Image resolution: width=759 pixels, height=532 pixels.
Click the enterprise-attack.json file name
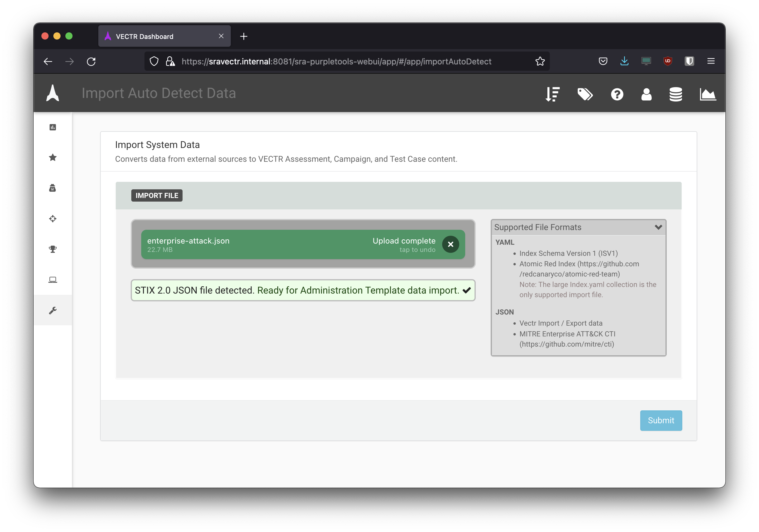188,241
